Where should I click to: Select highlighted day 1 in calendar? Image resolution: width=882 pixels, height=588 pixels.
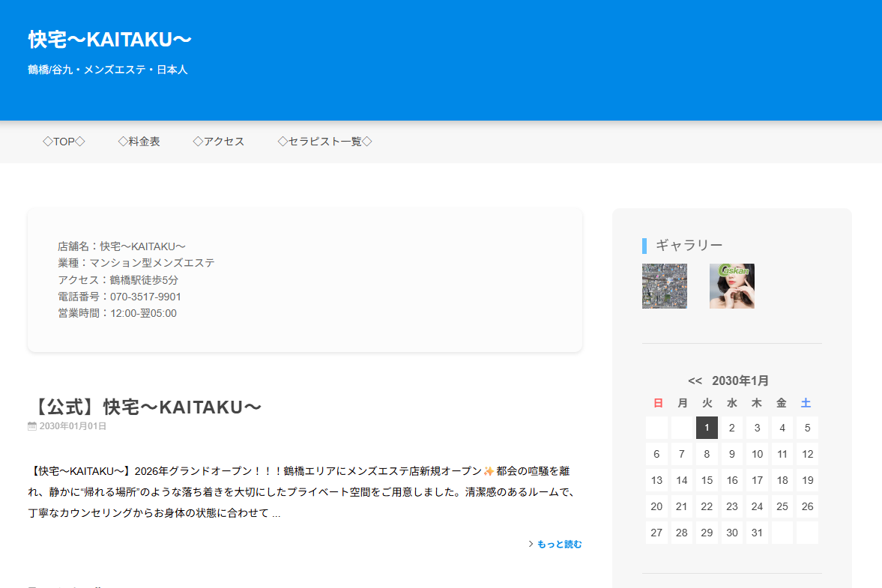[x=707, y=428]
